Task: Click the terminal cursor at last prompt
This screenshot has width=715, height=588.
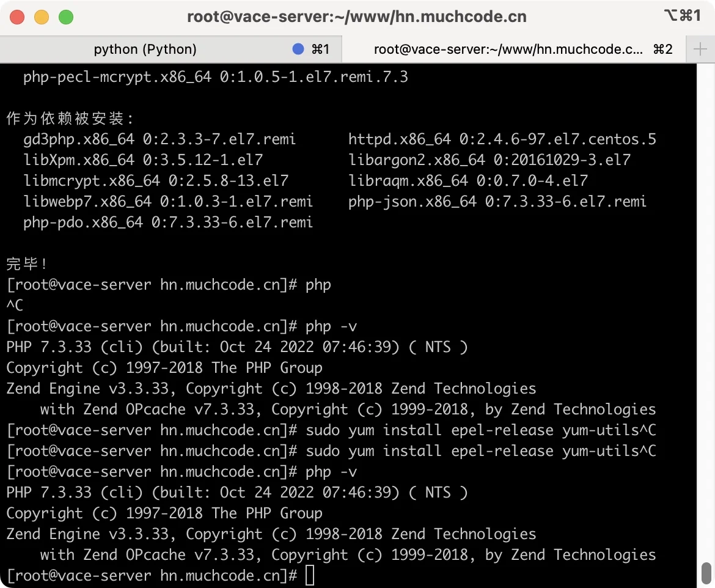Action: point(310,575)
